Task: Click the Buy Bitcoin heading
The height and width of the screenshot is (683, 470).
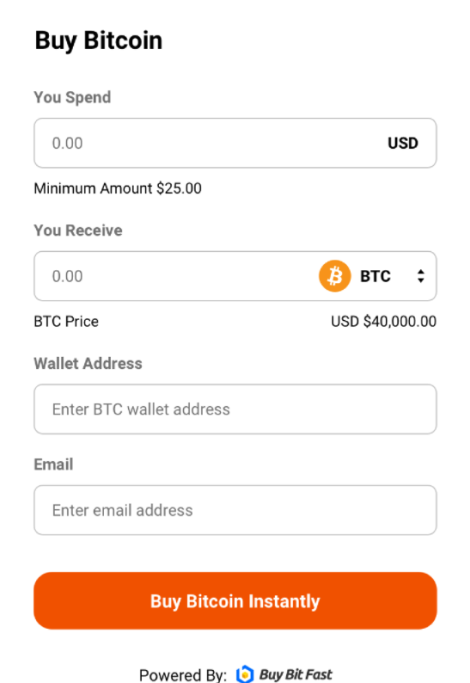Action: (x=98, y=41)
